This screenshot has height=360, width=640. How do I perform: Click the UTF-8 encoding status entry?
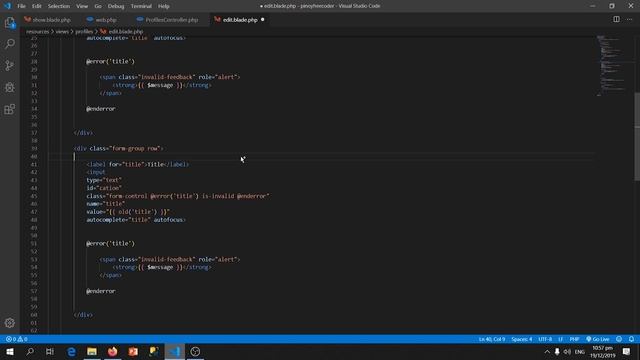click(545, 339)
